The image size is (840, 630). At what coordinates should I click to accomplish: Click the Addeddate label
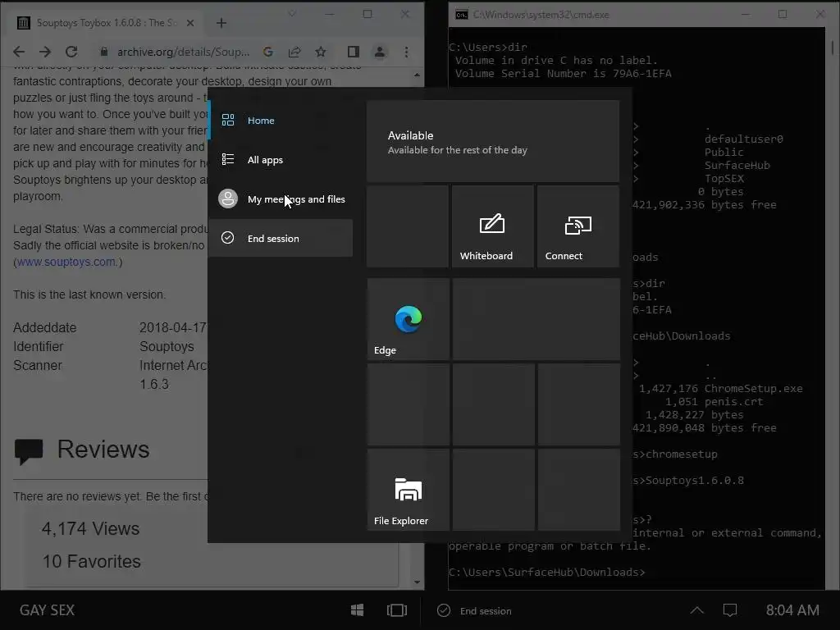coord(45,328)
